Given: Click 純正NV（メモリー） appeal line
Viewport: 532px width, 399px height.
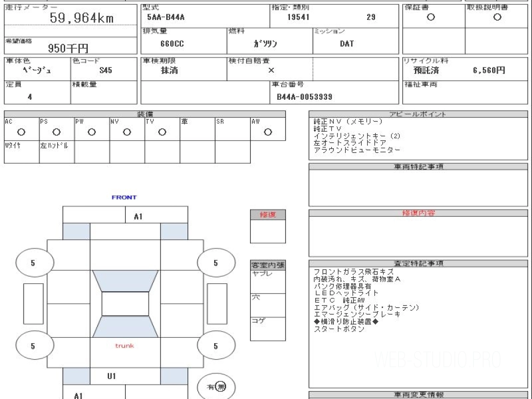Looking at the screenshot, I should pyautogui.click(x=348, y=121).
